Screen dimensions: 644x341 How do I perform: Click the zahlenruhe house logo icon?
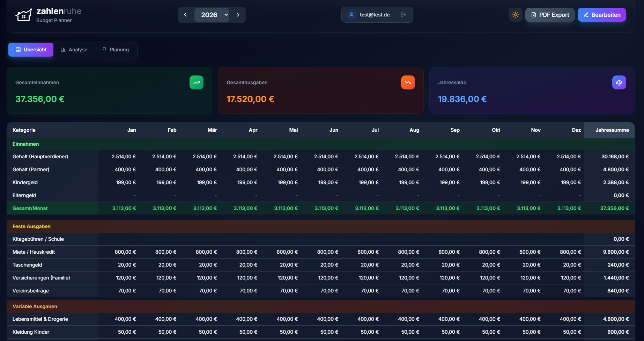(x=23, y=15)
